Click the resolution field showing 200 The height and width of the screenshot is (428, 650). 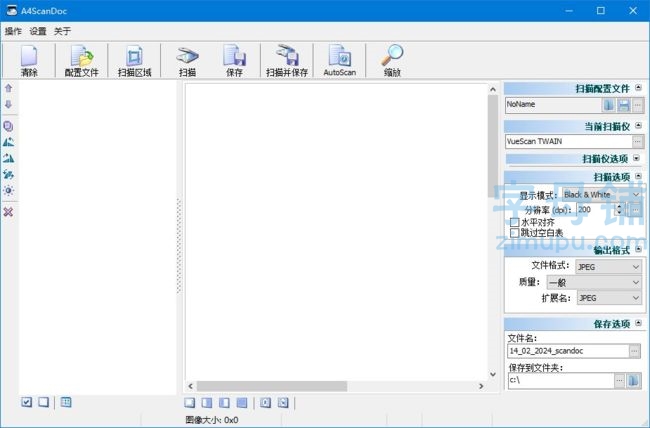tap(596, 209)
